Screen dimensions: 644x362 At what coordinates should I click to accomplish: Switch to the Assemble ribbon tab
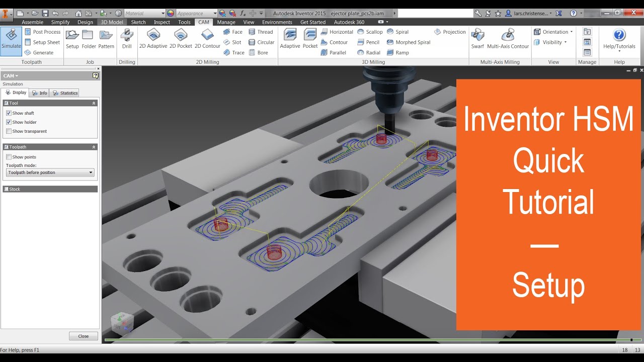click(33, 22)
